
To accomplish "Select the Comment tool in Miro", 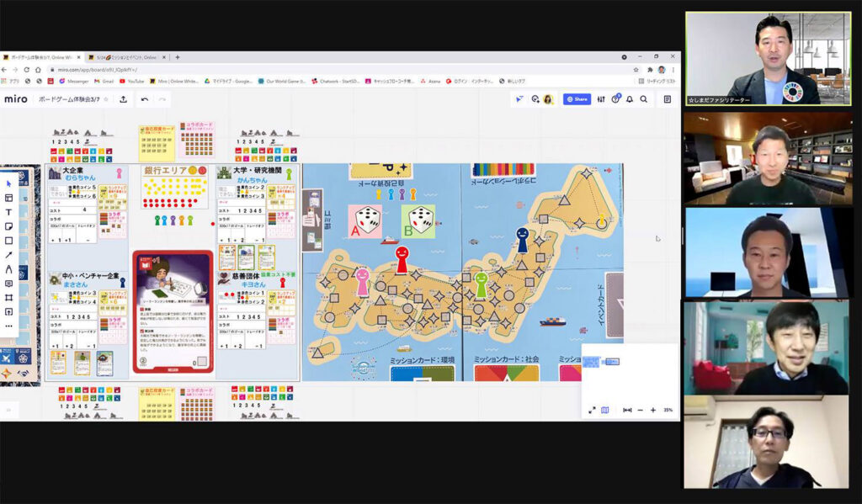I will [x=8, y=284].
